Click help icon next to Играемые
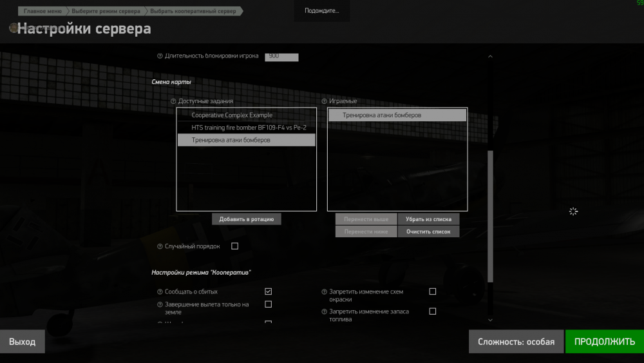Screen dimensions: 644x363 point(324,101)
